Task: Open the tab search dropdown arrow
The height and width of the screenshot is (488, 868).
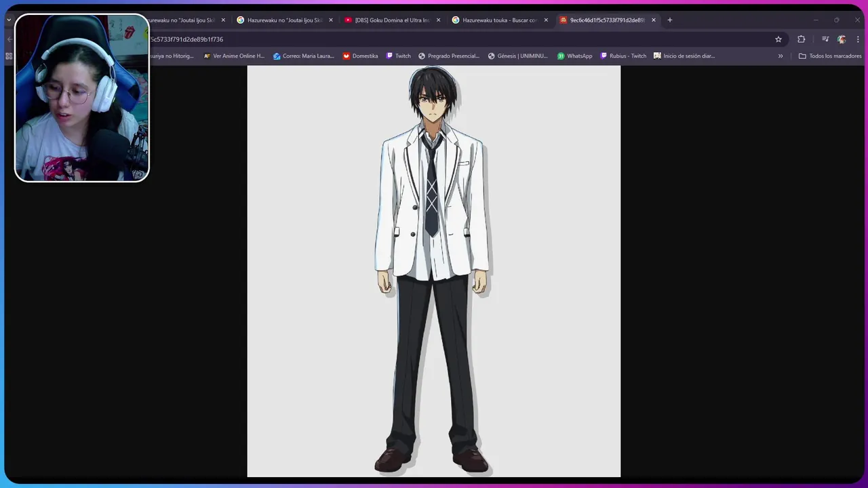Action: (9, 20)
